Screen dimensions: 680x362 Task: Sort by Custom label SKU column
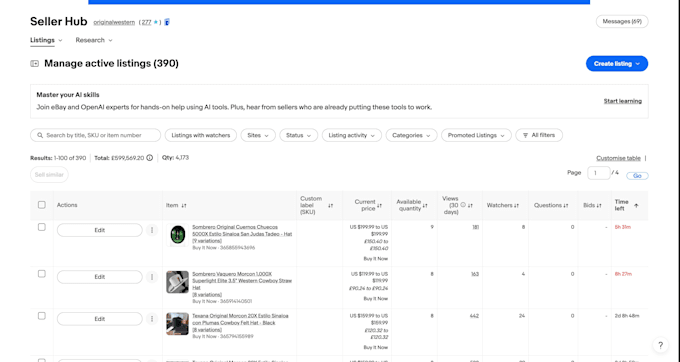(x=331, y=205)
